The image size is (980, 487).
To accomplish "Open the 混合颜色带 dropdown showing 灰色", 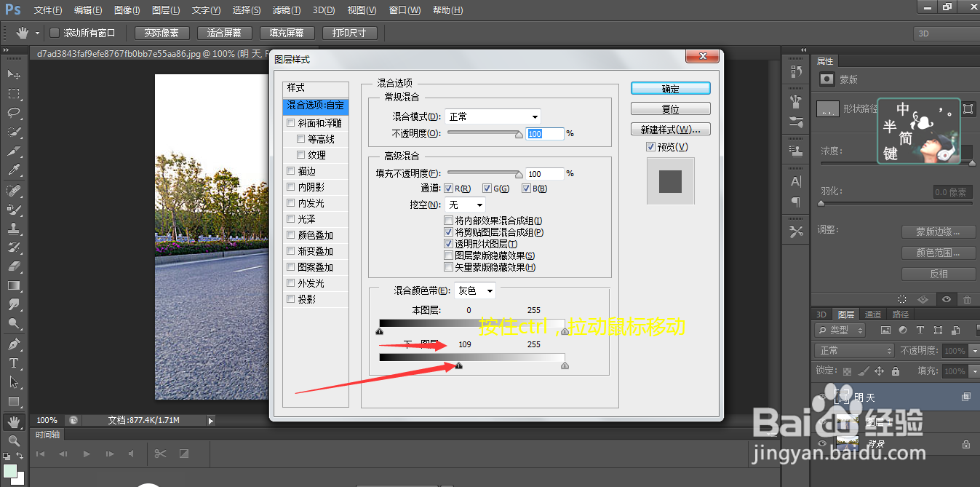I will tap(474, 290).
